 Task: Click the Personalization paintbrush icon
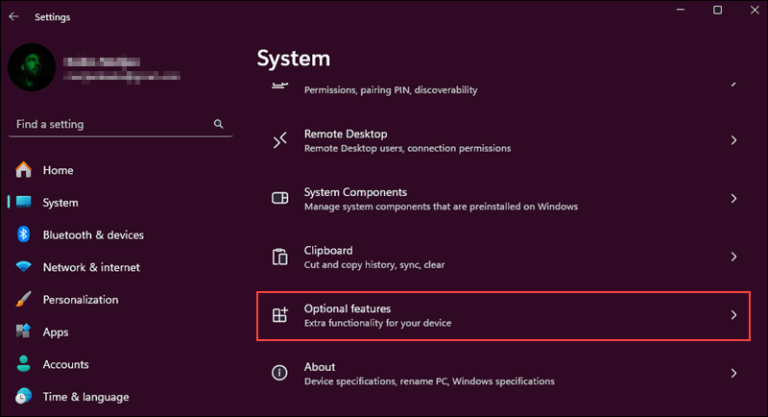23,299
